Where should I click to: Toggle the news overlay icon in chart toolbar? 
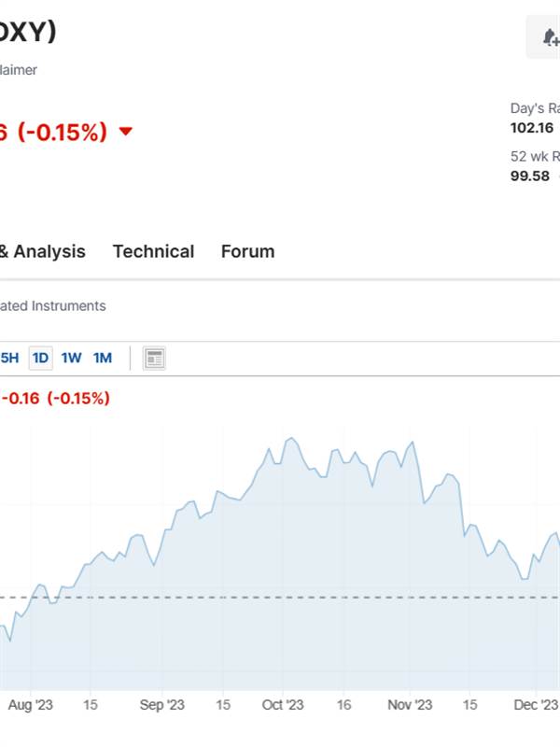154,359
